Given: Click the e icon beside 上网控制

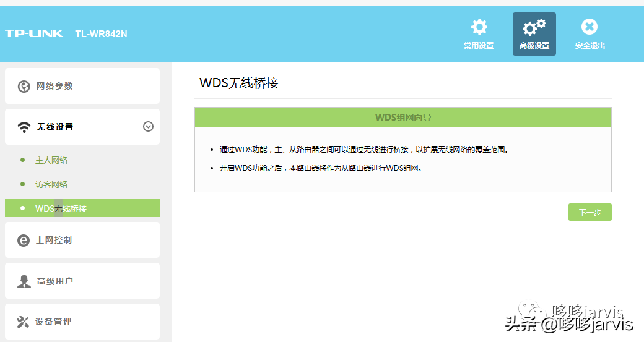Looking at the screenshot, I should point(24,241).
